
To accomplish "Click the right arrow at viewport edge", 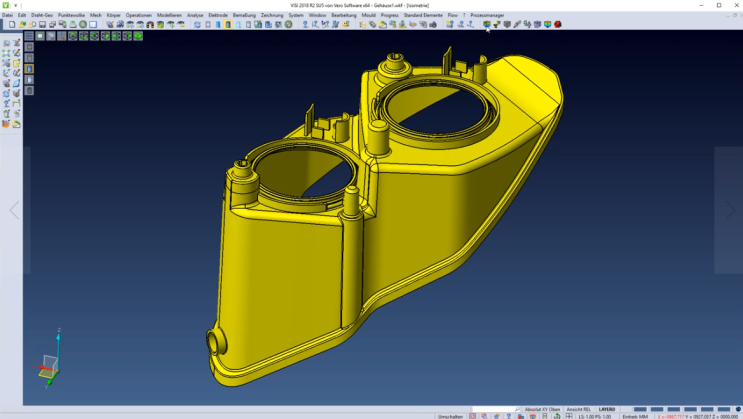I will (730, 210).
